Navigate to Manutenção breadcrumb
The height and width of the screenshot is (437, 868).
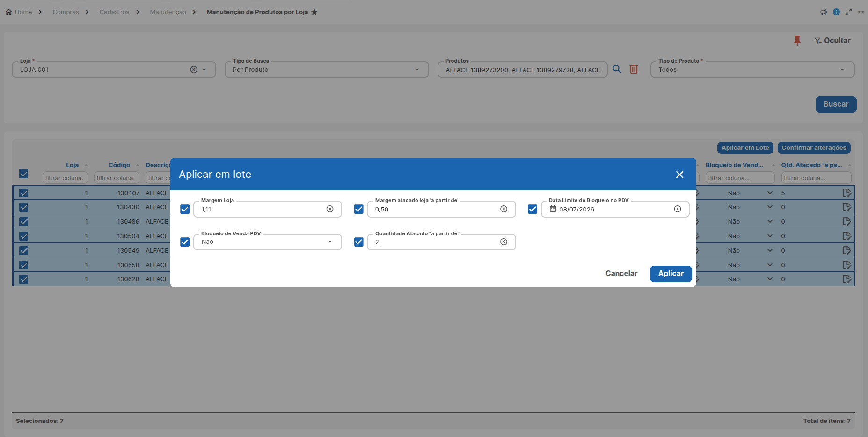[168, 12]
